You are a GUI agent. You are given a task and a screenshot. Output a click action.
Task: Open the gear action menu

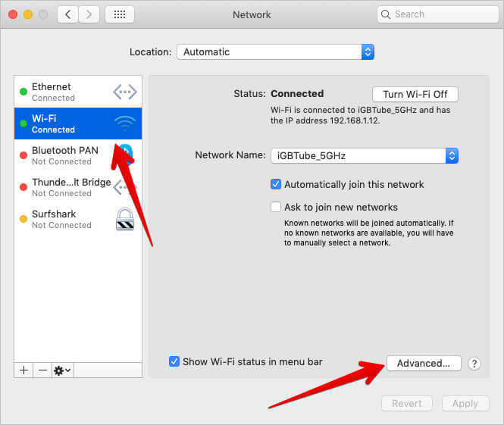coord(63,370)
